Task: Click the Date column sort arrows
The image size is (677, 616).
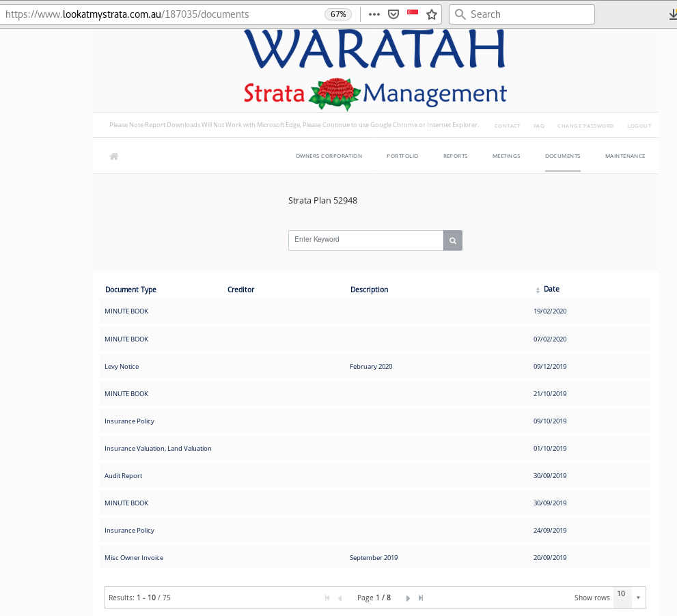Action: click(538, 290)
